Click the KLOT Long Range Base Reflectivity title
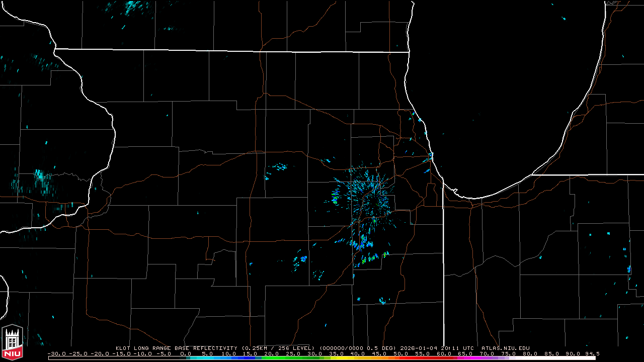 tap(176, 348)
